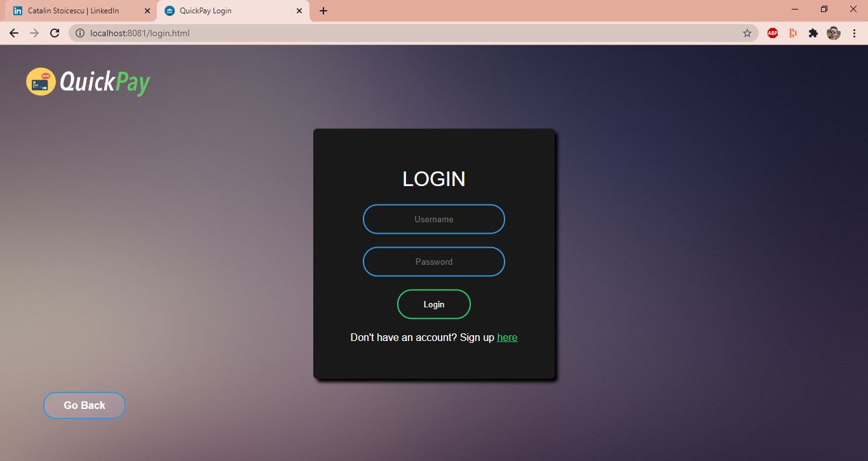Viewport: 868px width, 461px height.
Task: Open the orange extension next to ABP
Action: [793, 33]
